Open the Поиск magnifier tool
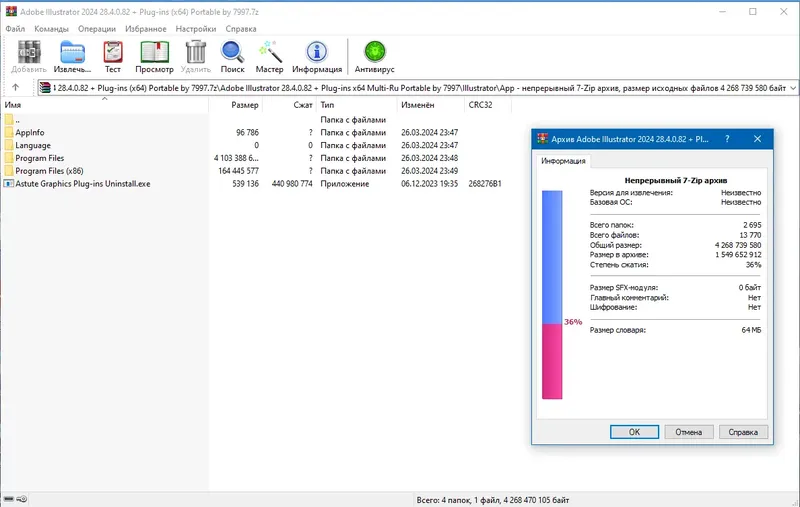800x507 pixels. click(232, 53)
